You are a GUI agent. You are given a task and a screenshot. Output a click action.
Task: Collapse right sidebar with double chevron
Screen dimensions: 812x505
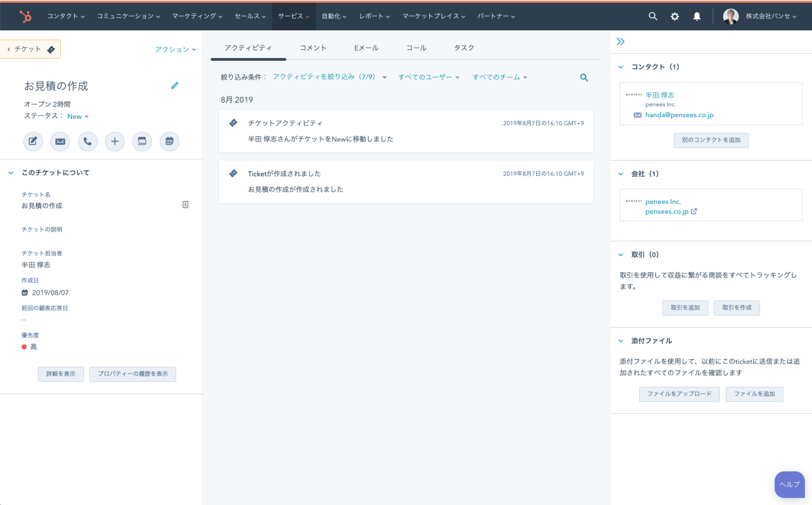(x=621, y=42)
